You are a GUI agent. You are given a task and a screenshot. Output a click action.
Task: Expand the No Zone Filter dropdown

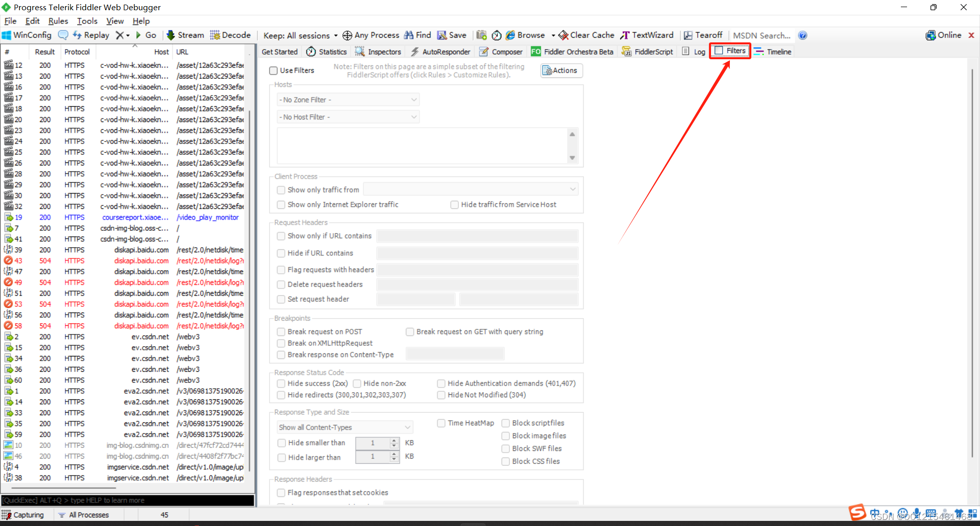click(x=348, y=100)
